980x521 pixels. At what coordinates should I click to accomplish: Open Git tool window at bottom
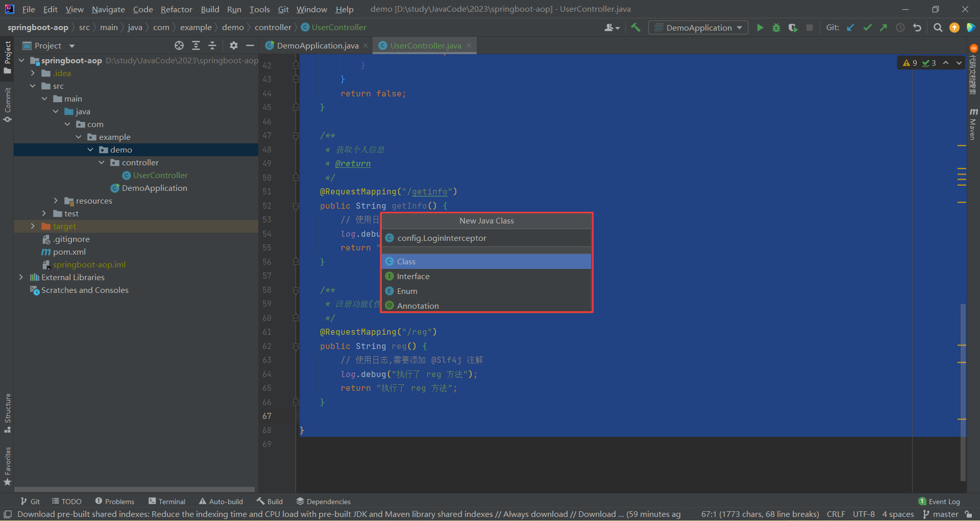(30, 502)
